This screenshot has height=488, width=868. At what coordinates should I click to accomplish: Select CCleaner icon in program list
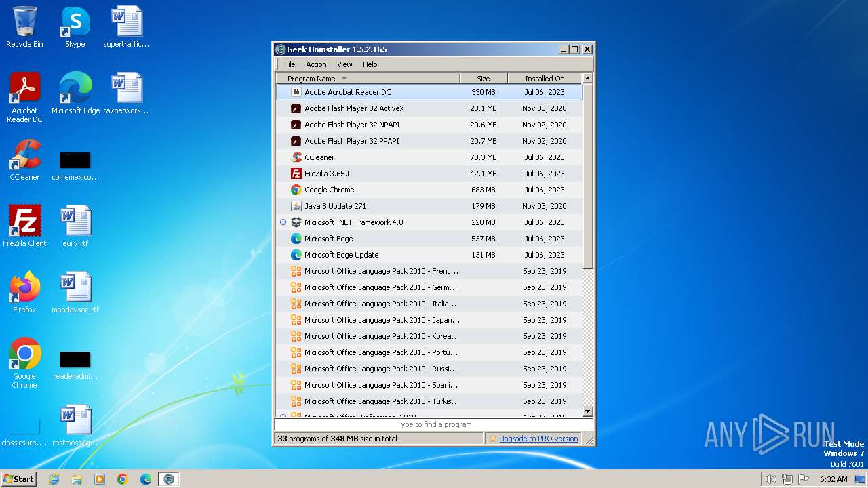tap(296, 157)
